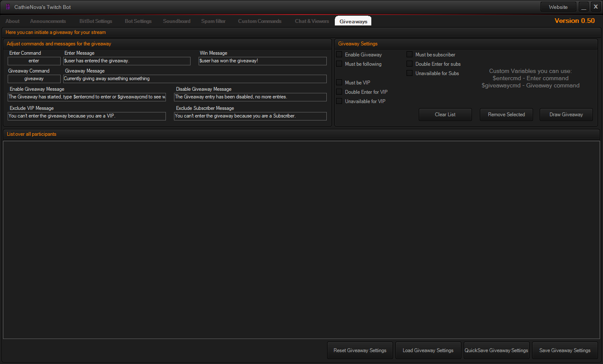Minimize the Twitch Bot window
Image resolution: width=603 pixels, height=364 pixels.
[584, 7]
